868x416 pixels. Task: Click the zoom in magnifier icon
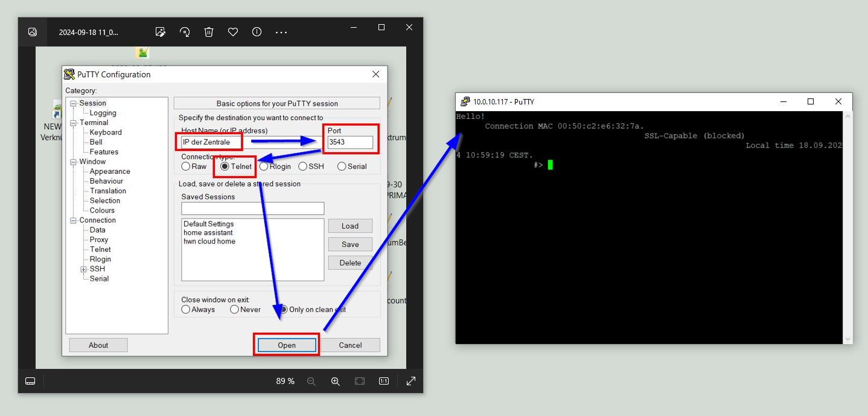click(335, 381)
